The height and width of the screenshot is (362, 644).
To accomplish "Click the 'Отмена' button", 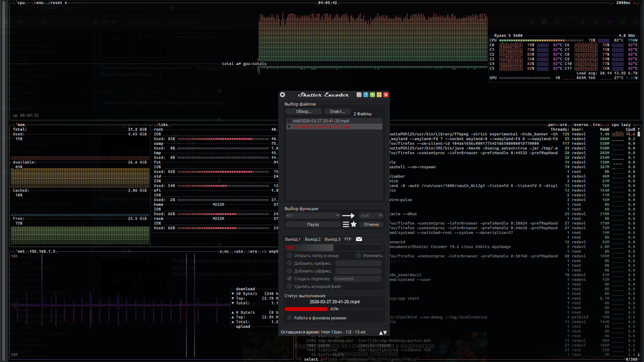I will point(371,225).
